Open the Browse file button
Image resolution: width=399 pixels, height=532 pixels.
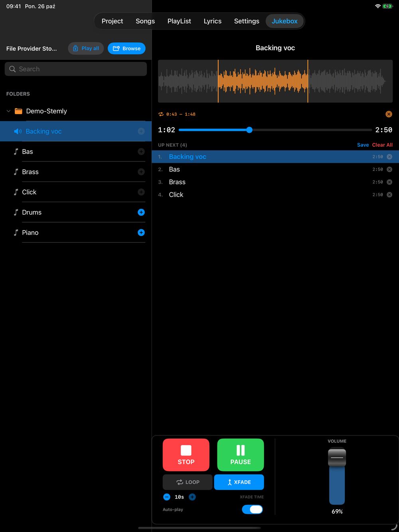(x=126, y=48)
